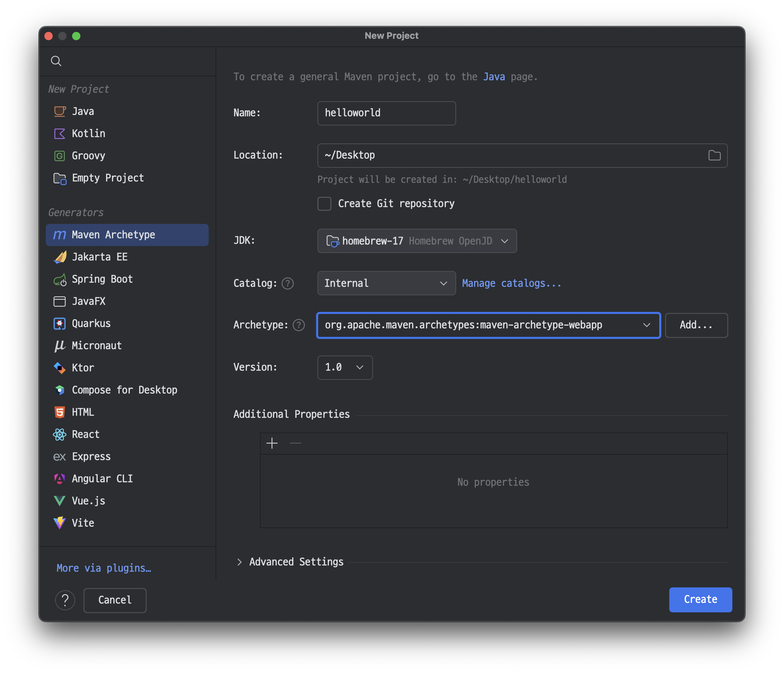Image resolution: width=784 pixels, height=673 pixels.
Task: Open the Version 1.0 dropdown
Action: 345,367
